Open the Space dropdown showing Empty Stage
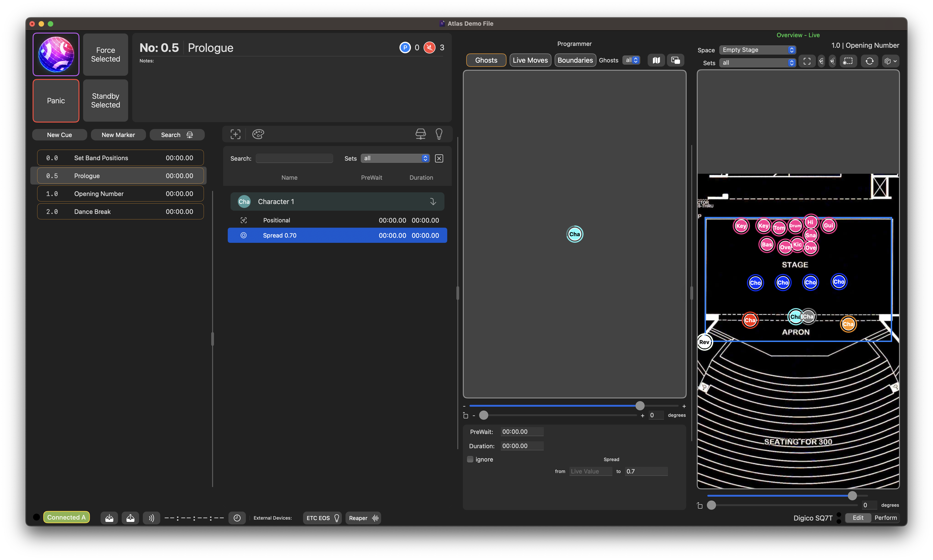This screenshot has height=560, width=933. click(x=758, y=50)
